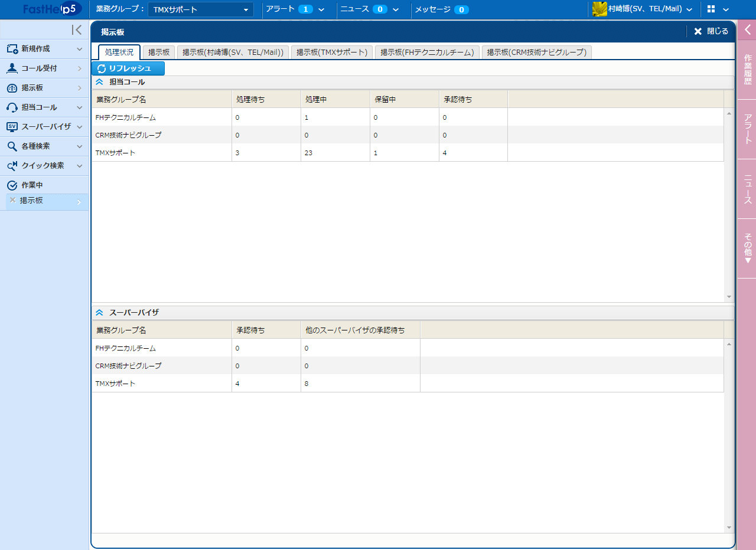
Task: Switch to 掲示板(TMXサポート) tab
Action: 333,53
